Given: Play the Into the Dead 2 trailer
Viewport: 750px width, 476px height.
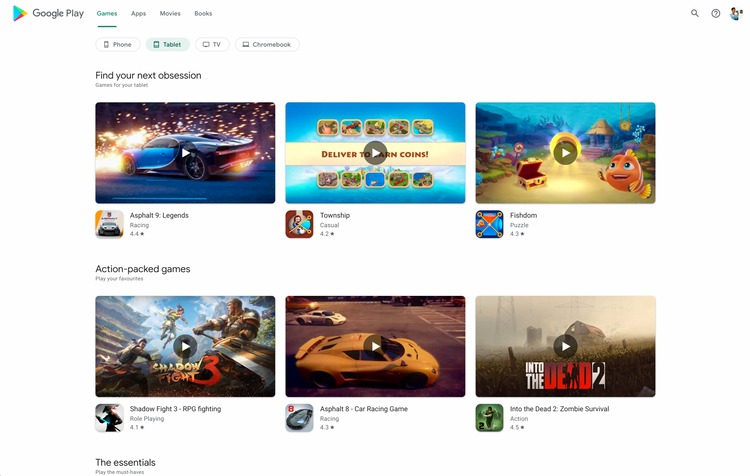Looking at the screenshot, I should point(565,346).
